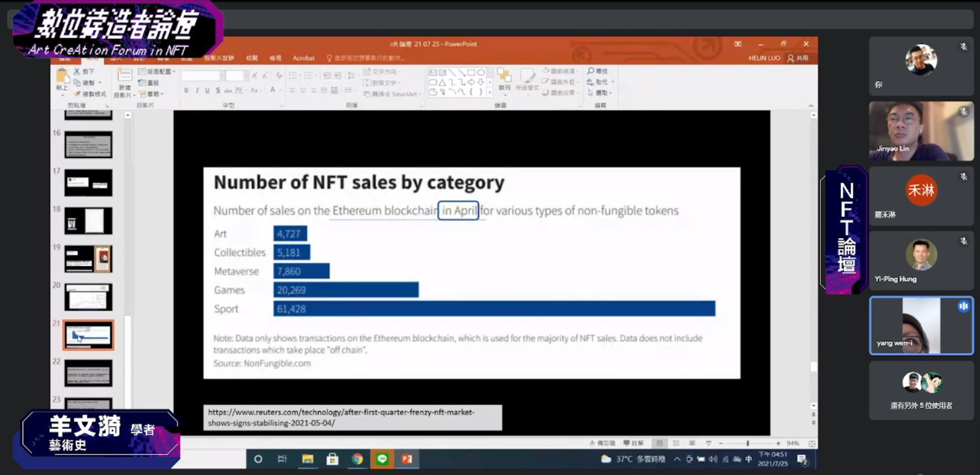This screenshot has width=980, height=475.
Task: Click Convert to SmartArt button
Action: tap(391, 94)
